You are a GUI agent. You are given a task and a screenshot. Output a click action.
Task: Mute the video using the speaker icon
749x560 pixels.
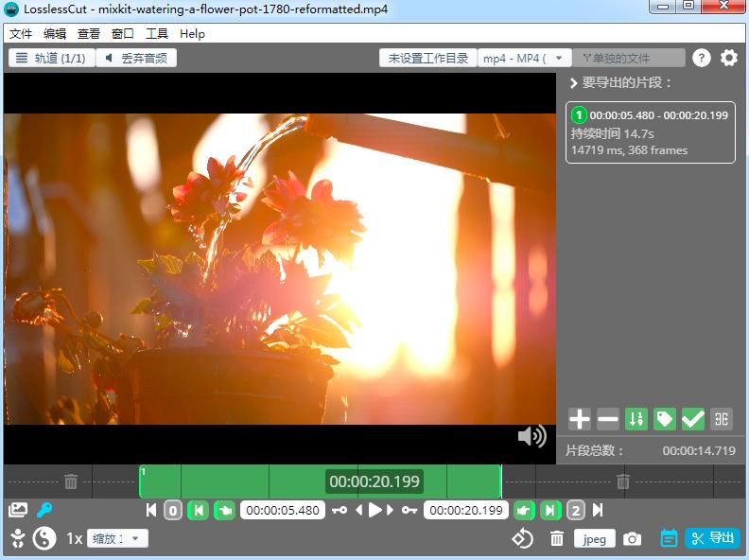[x=532, y=436]
